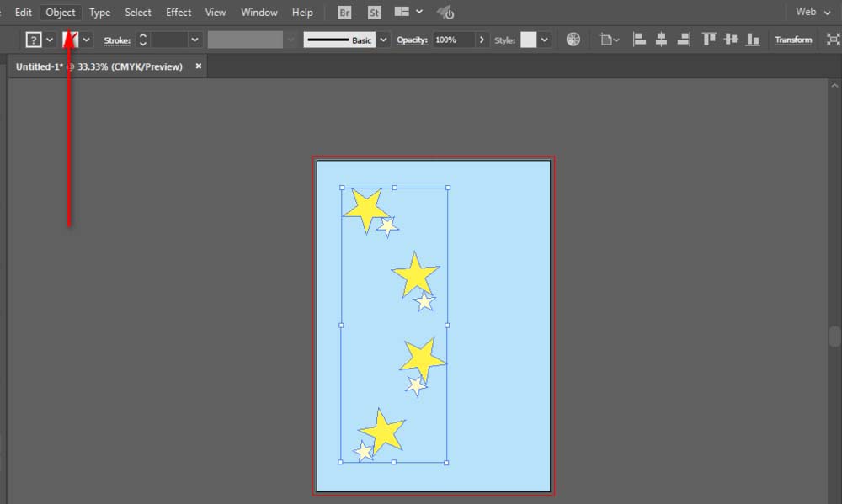The height and width of the screenshot is (504, 842).
Task: Click the Isolate Selected Object icon
Action: click(833, 40)
